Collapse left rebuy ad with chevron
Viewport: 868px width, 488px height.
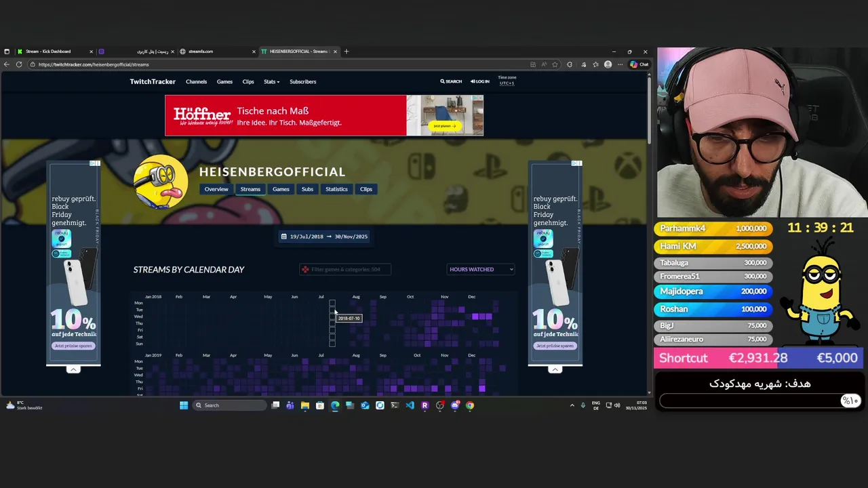point(73,369)
